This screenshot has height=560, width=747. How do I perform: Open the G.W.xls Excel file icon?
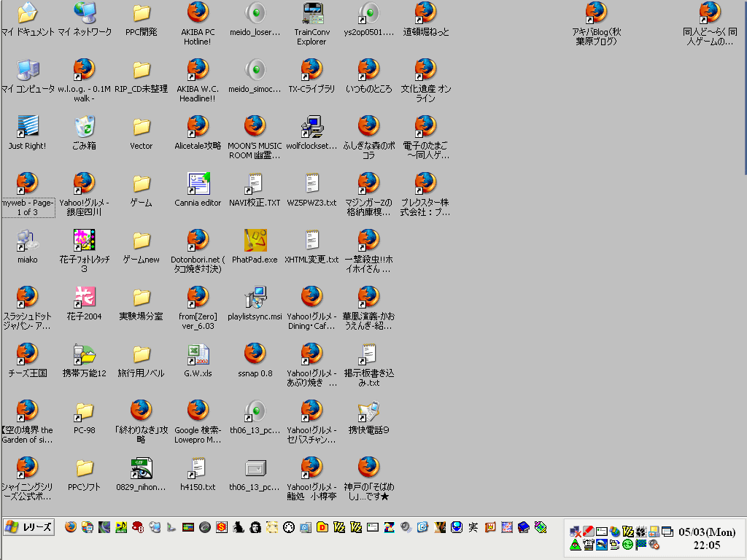point(198,354)
